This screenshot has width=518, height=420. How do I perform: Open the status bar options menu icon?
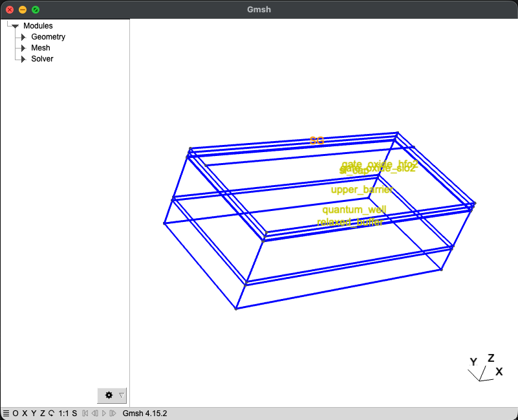tap(6, 414)
